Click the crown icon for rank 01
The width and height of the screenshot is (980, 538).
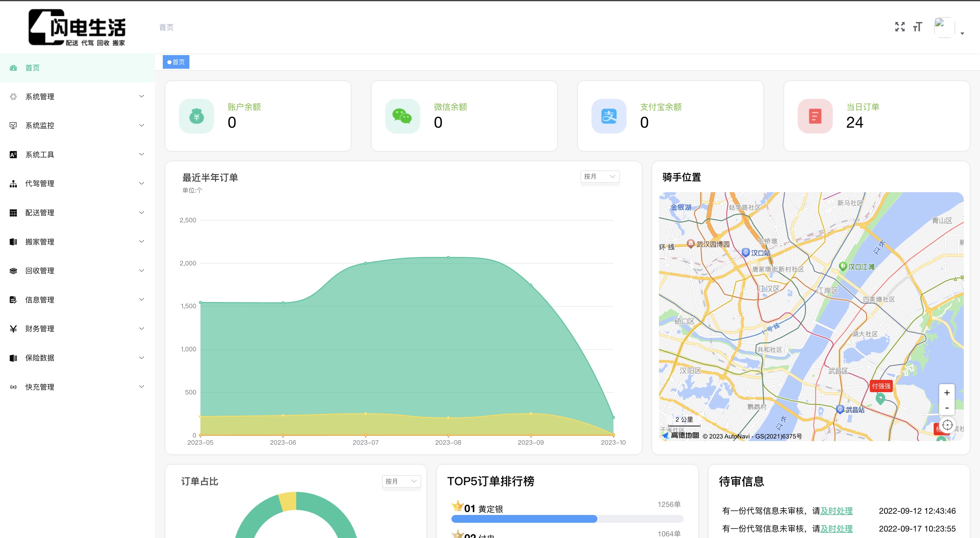pyautogui.click(x=457, y=506)
